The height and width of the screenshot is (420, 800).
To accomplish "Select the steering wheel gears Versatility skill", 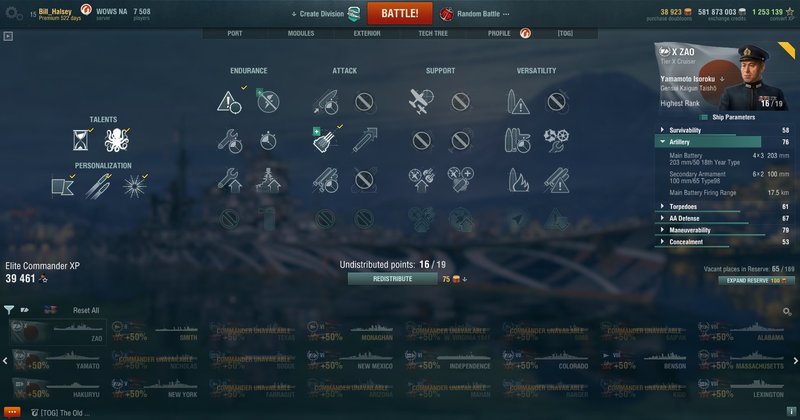I will 557,140.
